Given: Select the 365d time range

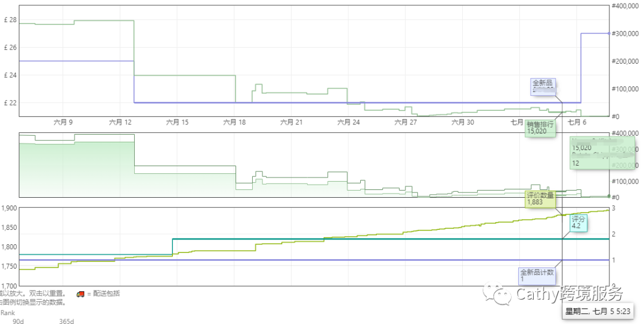Looking at the screenshot, I should tap(67, 321).
